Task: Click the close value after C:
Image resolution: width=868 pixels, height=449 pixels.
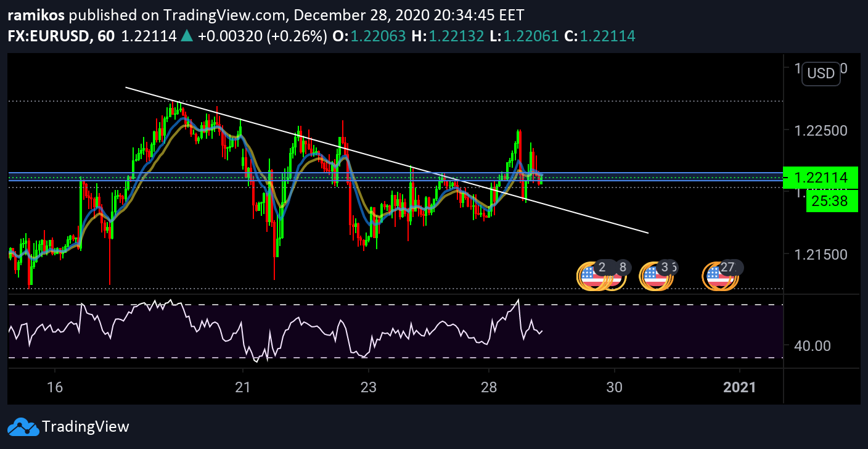Action: [x=607, y=36]
